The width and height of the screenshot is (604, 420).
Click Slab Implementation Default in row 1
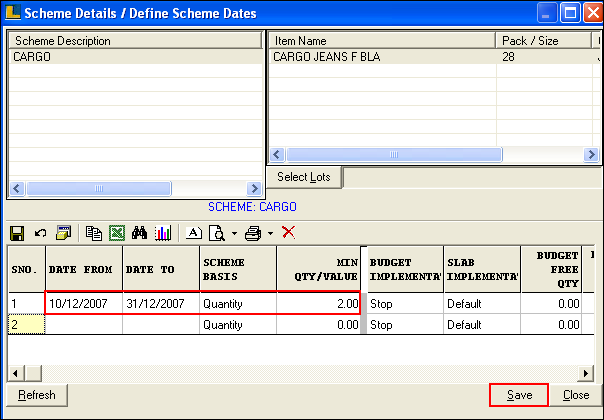coord(482,304)
